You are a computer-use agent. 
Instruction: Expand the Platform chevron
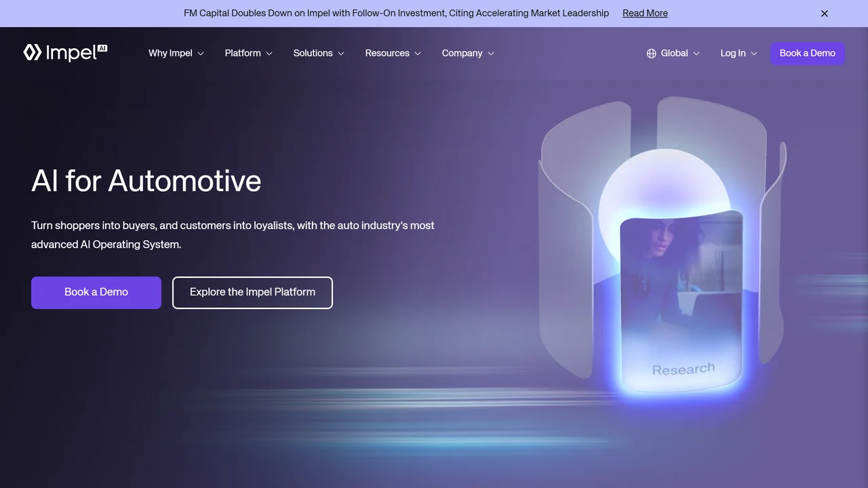[x=269, y=54]
